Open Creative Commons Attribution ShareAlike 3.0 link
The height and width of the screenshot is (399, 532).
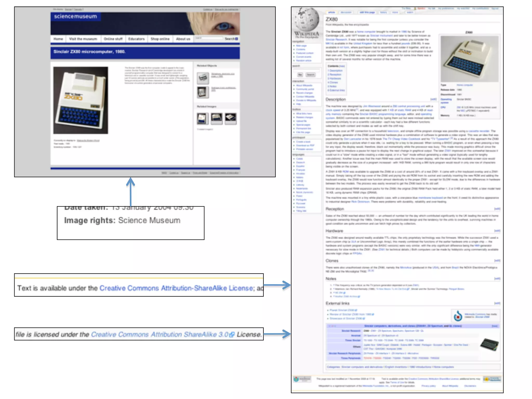point(159,335)
